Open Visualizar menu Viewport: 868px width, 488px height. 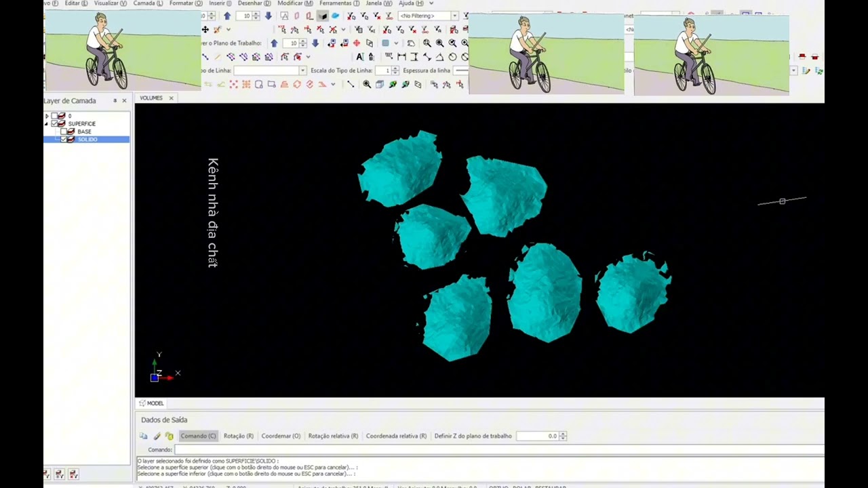110,3
